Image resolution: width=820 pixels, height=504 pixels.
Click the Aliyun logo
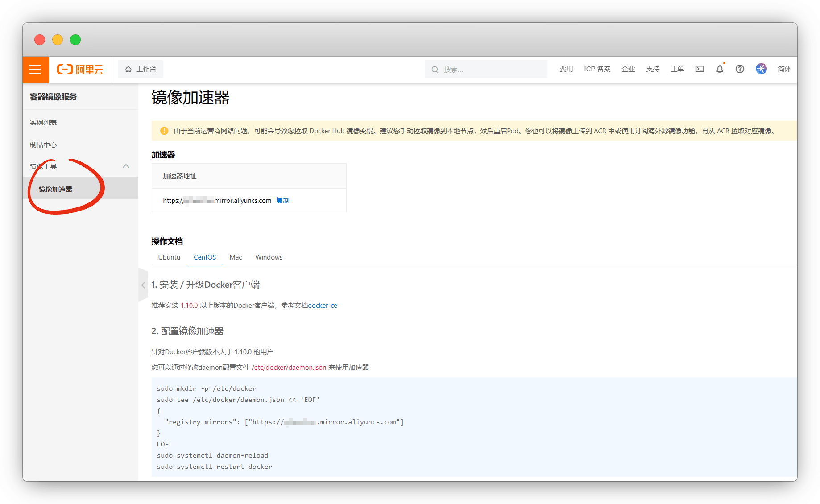coord(80,70)
